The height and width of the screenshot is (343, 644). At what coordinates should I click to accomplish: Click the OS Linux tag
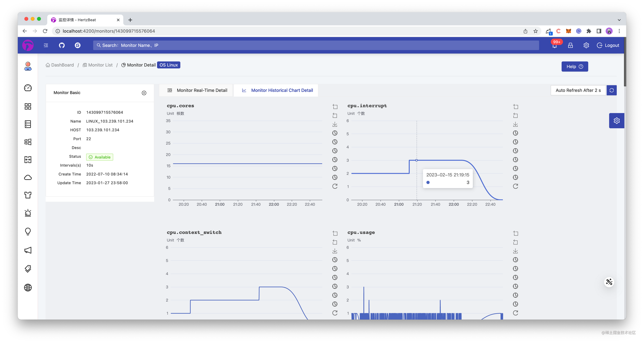click(x=168, y=65)
